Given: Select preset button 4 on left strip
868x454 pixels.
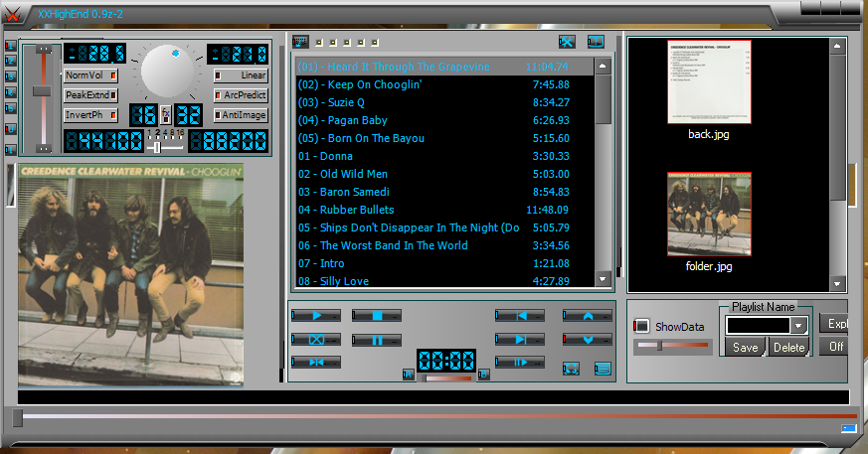Looking at the screenshot, I should [x=10, y=92].
